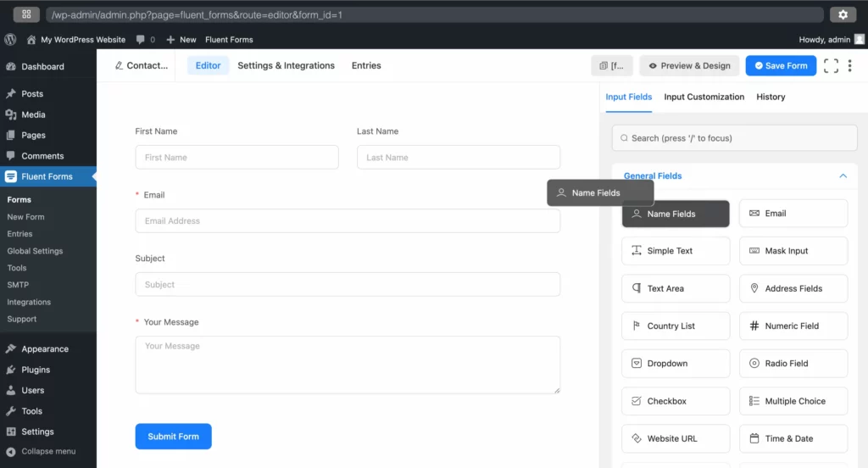The height and width of the screenshot is (468, 868).
Task: Click the Submit Form button
Action: tap(173, 437)
